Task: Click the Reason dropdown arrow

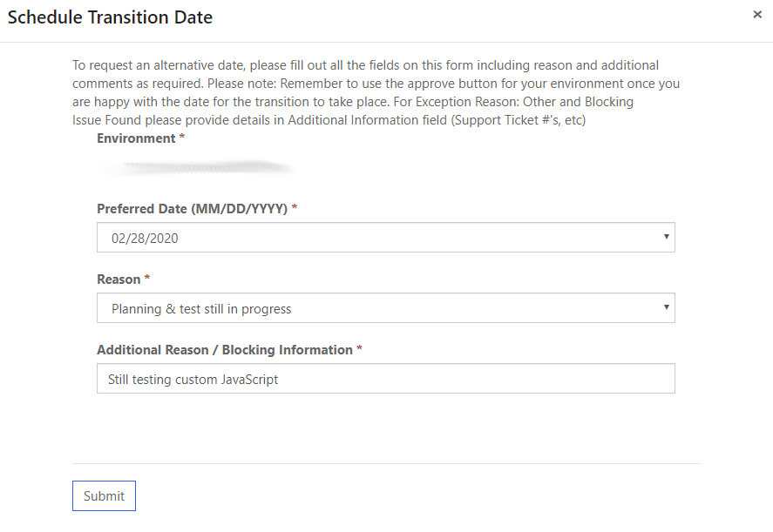Action: pos(666,307)
